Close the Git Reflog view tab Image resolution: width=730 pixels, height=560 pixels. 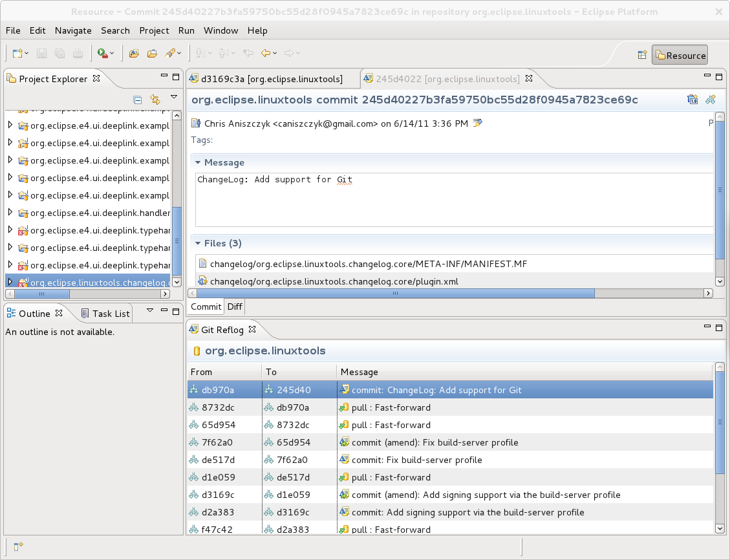[x=252, y=329]
